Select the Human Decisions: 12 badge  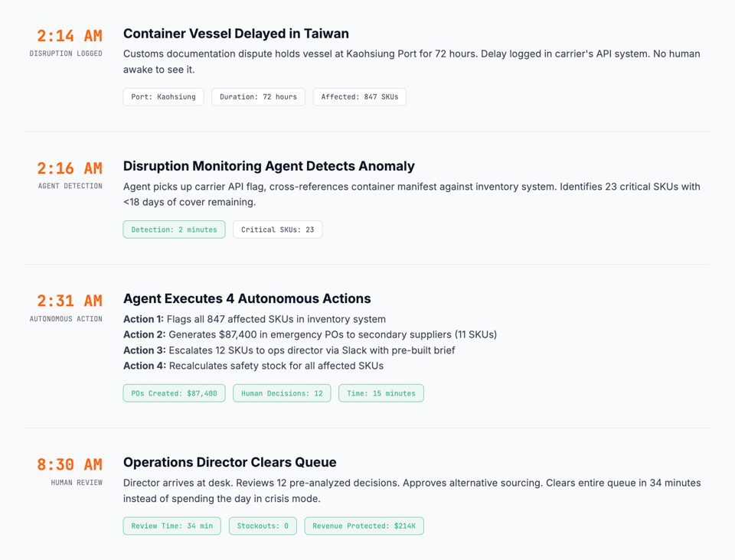[x=282, y=393]
